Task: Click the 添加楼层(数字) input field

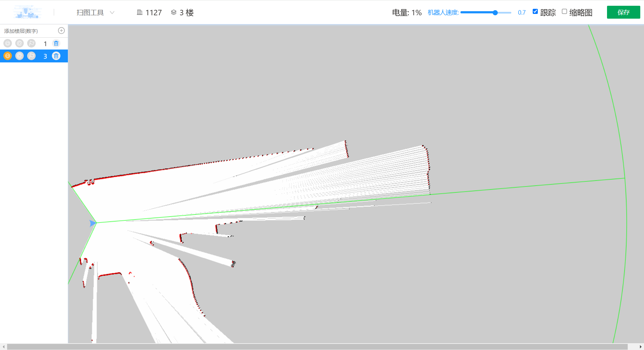Action: coord(29,31)
